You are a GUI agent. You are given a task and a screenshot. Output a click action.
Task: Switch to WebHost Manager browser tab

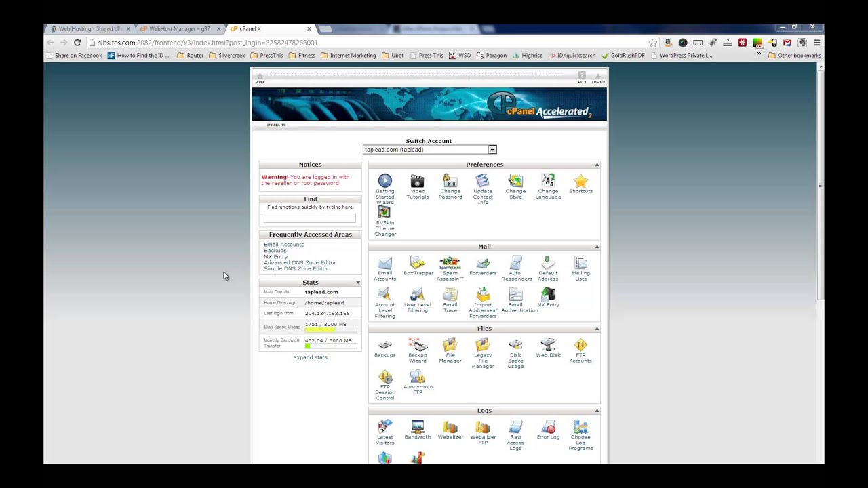179,29
